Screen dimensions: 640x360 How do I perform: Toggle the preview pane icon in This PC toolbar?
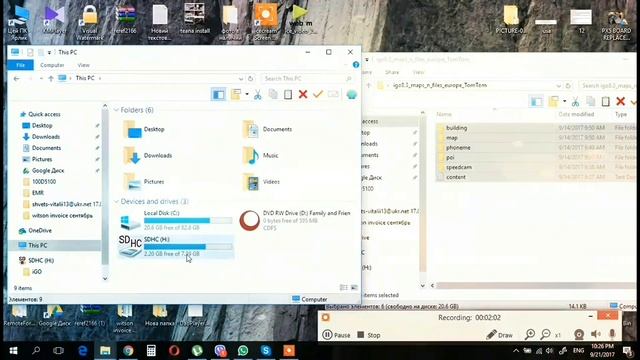[x=218, y=95]
